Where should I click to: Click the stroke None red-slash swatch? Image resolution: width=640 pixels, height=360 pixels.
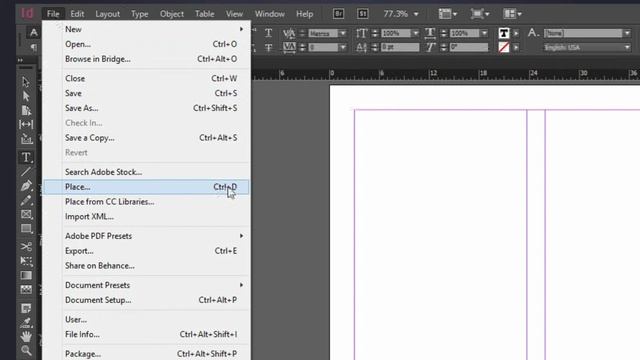click(504, 47)
